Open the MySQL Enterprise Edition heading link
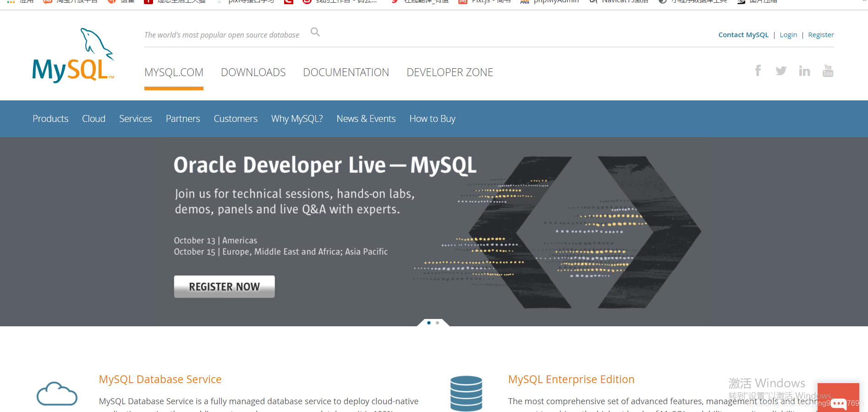The width and height of the screenshot is (868, 412). pos(571,379)
